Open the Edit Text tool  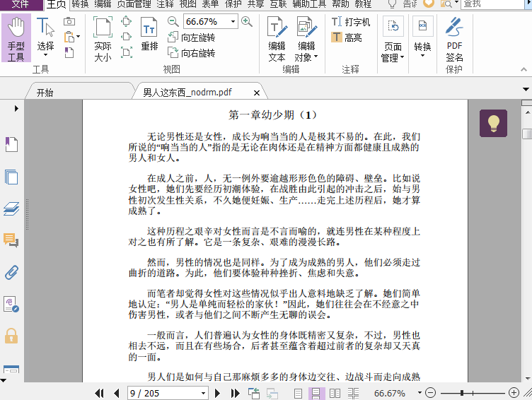[277, 39]
